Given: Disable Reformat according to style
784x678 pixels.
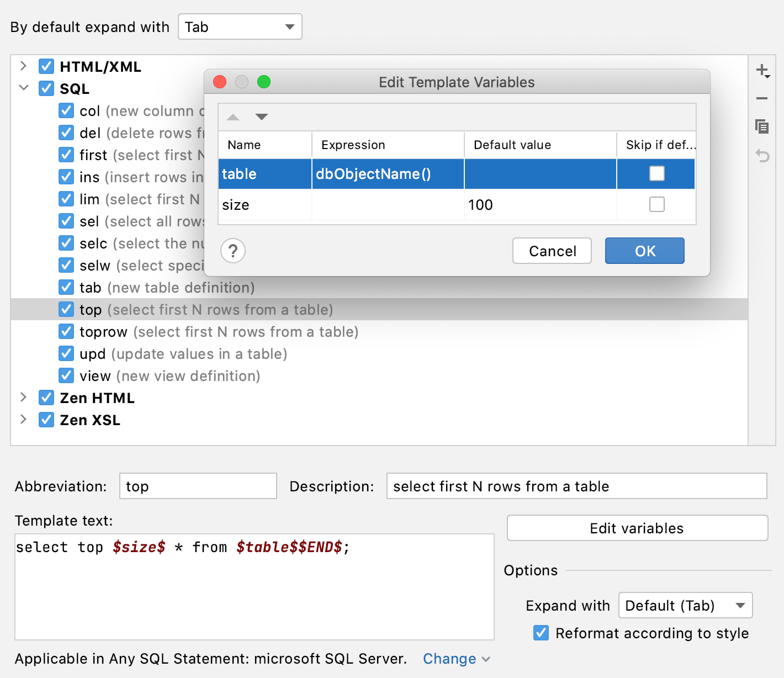Looking at the screenshot, I should [x=541, y=633].
